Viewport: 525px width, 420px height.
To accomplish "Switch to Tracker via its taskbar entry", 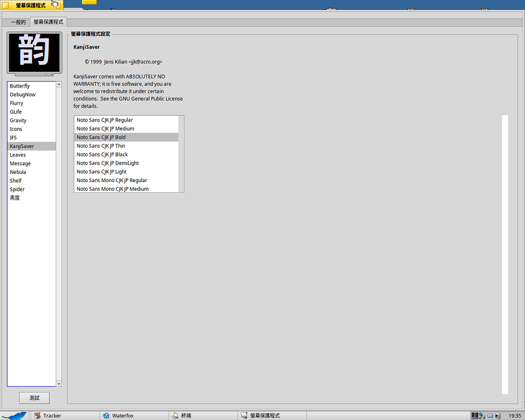I will pyautogui.click(x=51, y=415).
